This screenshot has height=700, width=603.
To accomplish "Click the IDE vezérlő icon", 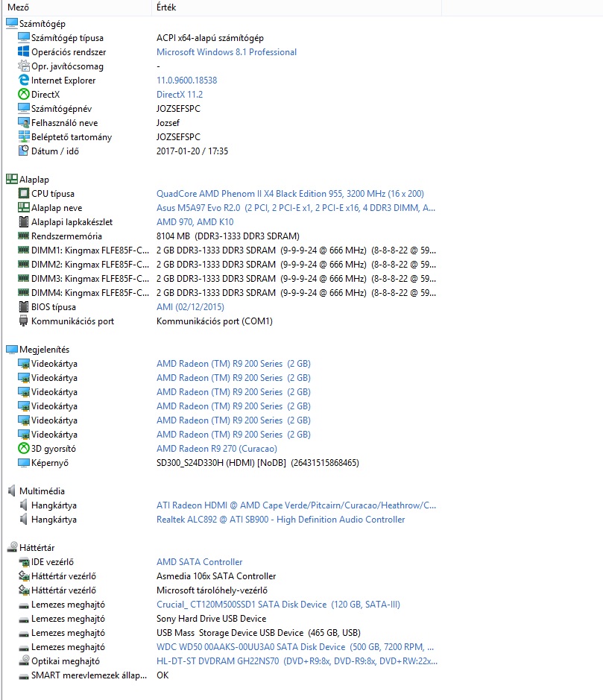I will [x=24, y=561].
